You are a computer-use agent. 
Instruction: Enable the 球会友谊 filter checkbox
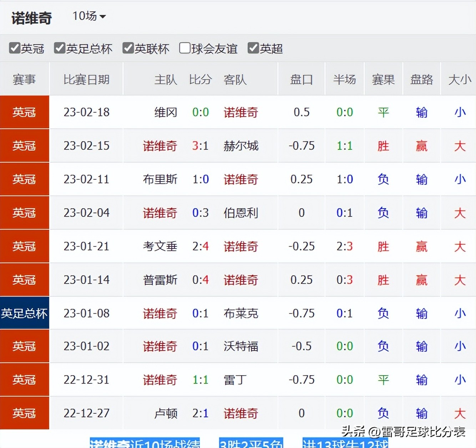(x=184, y=47)
